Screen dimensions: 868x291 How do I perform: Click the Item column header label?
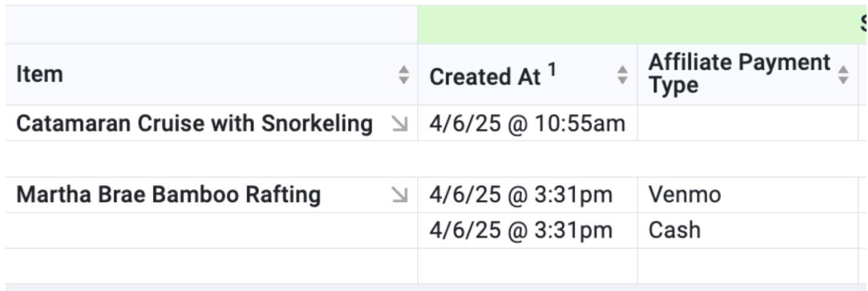pos(39,75)
